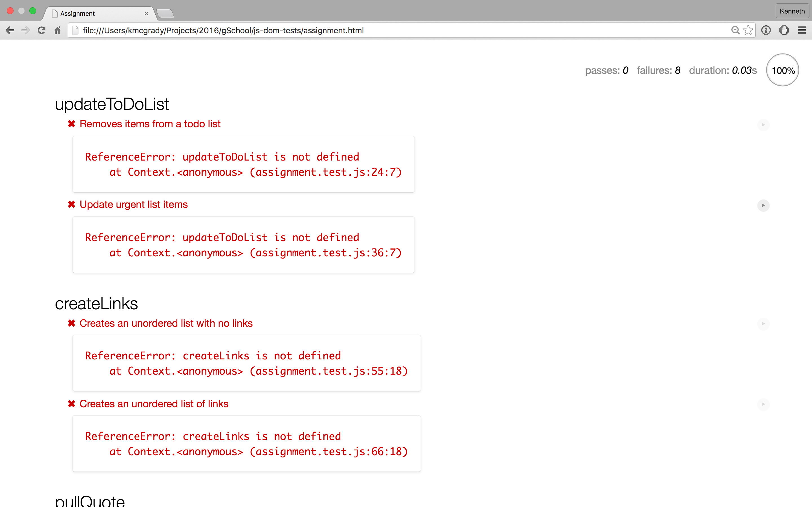Click the failures count link
This screenshot has height=507, width=812.
658,70
